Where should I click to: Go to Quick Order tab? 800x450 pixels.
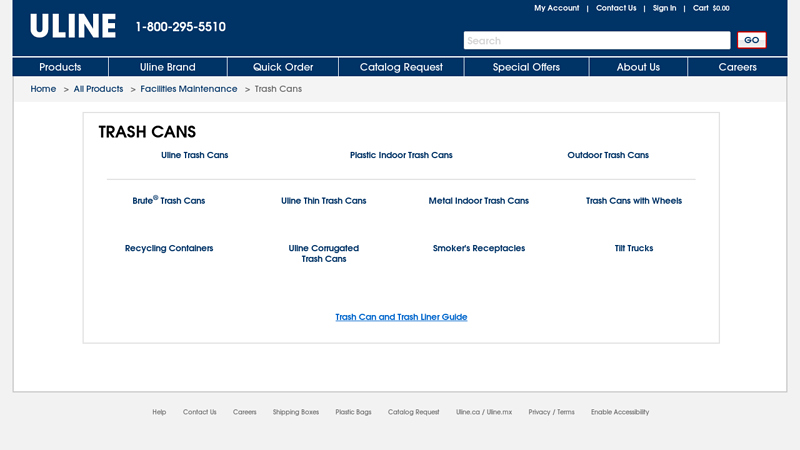pos(283,67)
